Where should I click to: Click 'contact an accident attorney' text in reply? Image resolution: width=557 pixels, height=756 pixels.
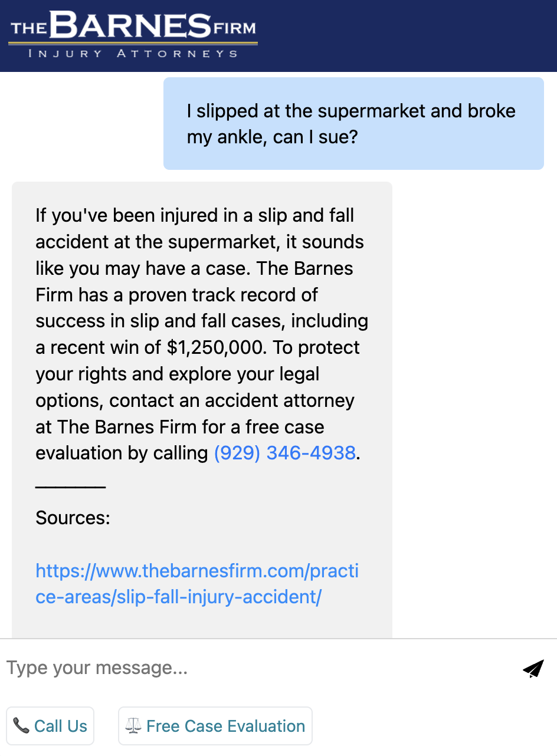232,400
